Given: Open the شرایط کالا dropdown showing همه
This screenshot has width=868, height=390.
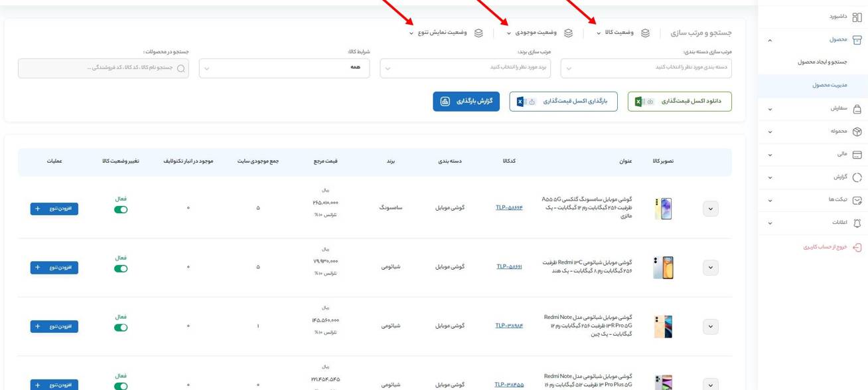Looking at the screenshot, I should tap(285, 68).
